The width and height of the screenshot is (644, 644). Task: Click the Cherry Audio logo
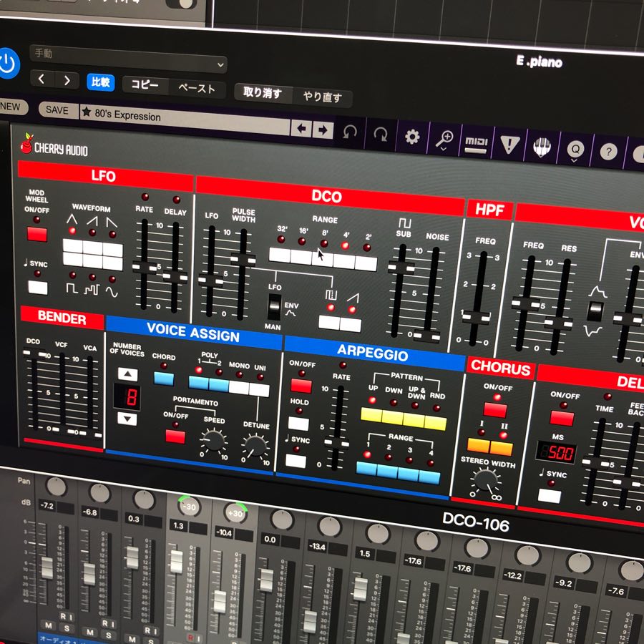coord(54,145)
